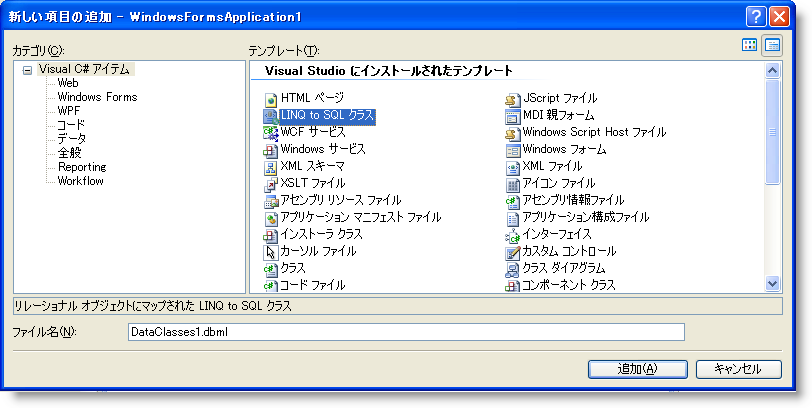
Task: Pick the カーソル ファイル icon
Action: tap(271, 253)
